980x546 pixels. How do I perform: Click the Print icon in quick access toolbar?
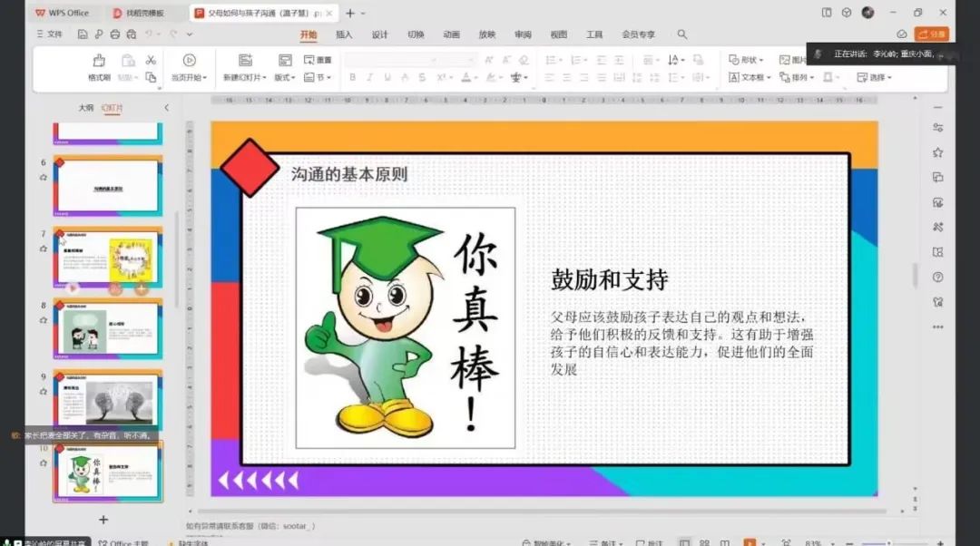115,34
